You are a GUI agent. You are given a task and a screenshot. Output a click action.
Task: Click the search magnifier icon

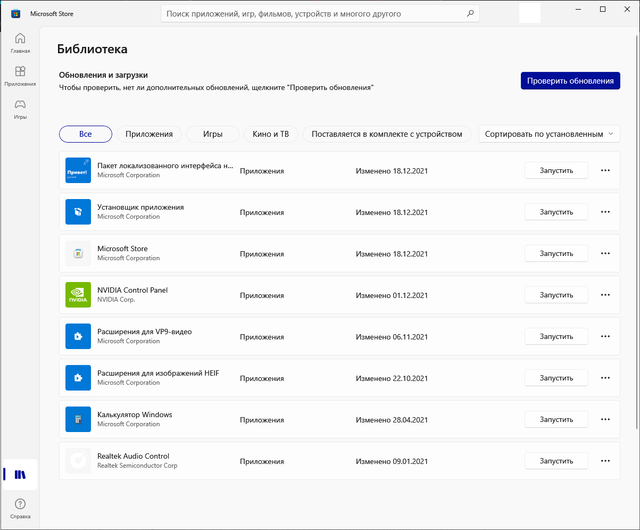pos(470,13)
